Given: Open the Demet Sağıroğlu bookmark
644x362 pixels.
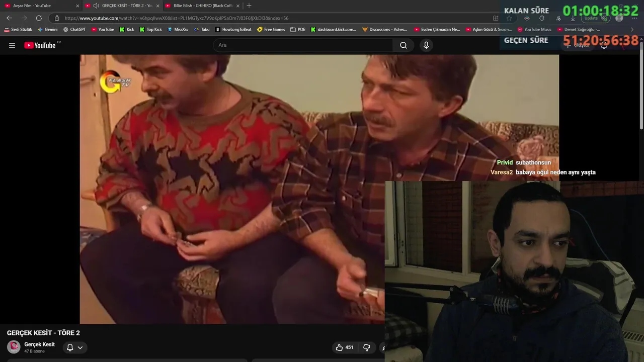Looking at the screenshot, I should [x=579, y=29].
